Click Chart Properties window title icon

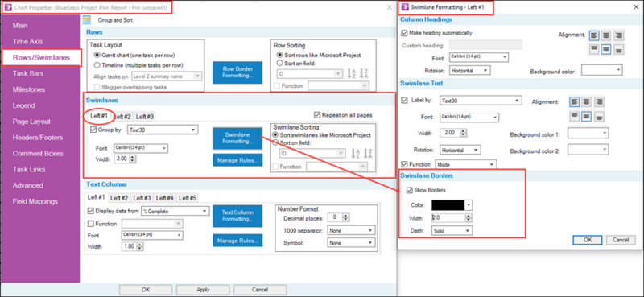tap(8, 8)
